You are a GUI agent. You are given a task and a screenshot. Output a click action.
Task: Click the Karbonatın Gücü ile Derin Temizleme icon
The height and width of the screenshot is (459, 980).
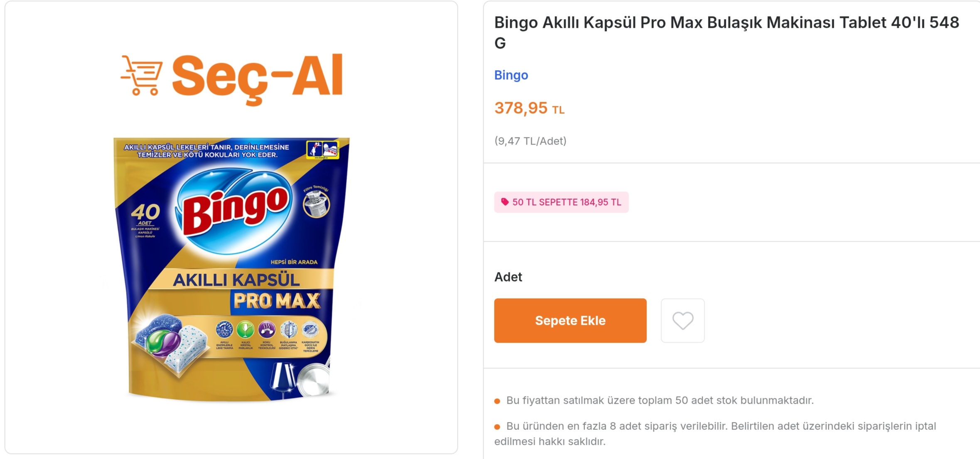[x=310, y=330]
